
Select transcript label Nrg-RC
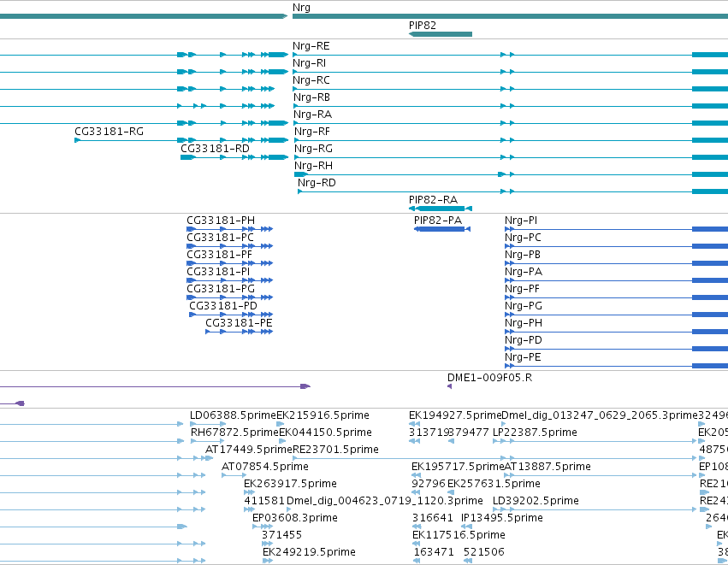(x=311, y=80)
